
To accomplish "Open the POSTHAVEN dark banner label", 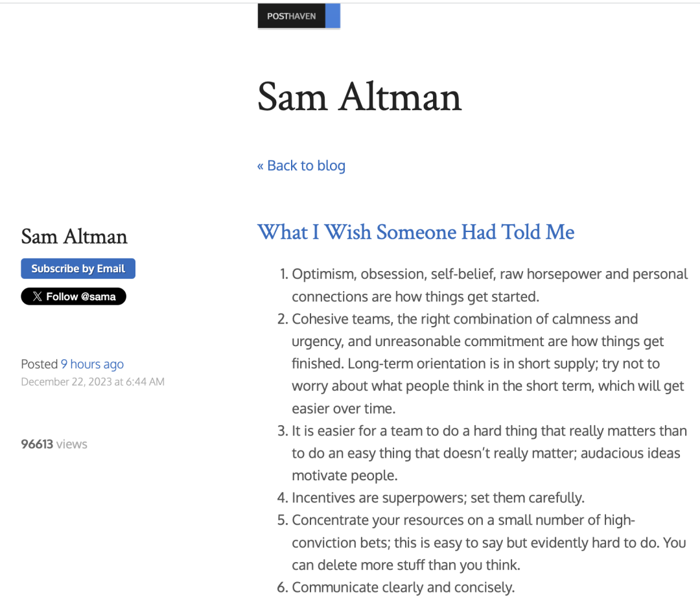I will [292, 16].
